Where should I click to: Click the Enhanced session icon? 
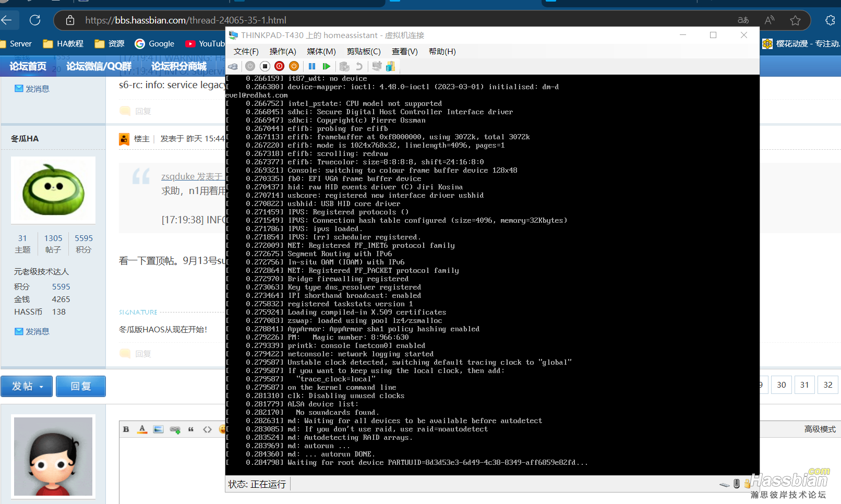click(x=377, y=66)
